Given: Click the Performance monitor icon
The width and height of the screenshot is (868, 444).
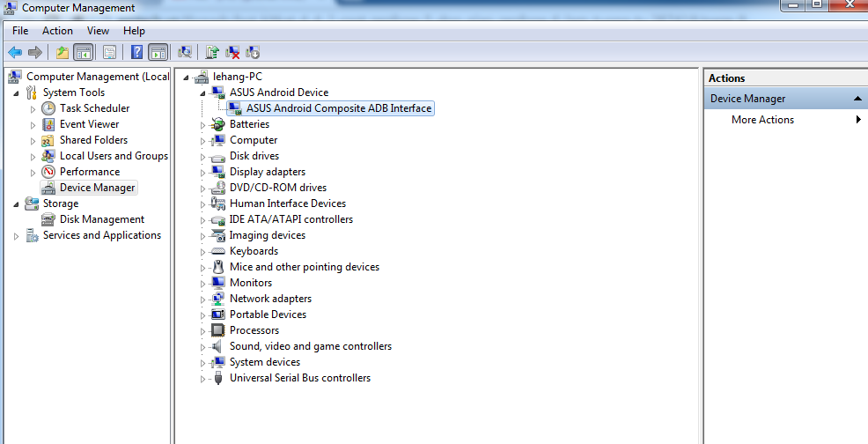Looking at the screenshot, I should [x=48, y=172].
